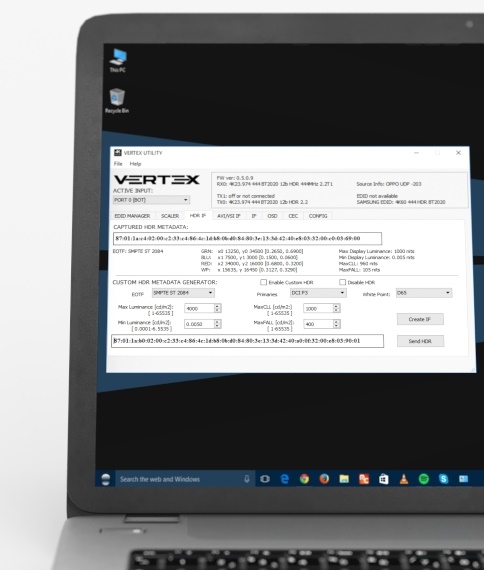This screenshot has width=484, height=570.
Task: Launch Google Chrome from taskbar
Action: coord(304,479)
